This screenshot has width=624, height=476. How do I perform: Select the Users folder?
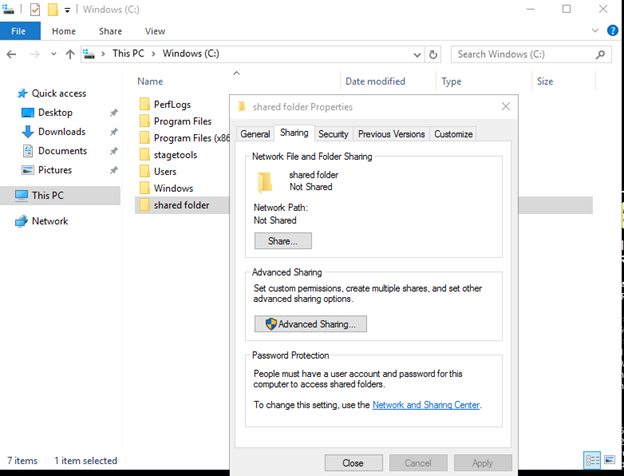point(165,171)
